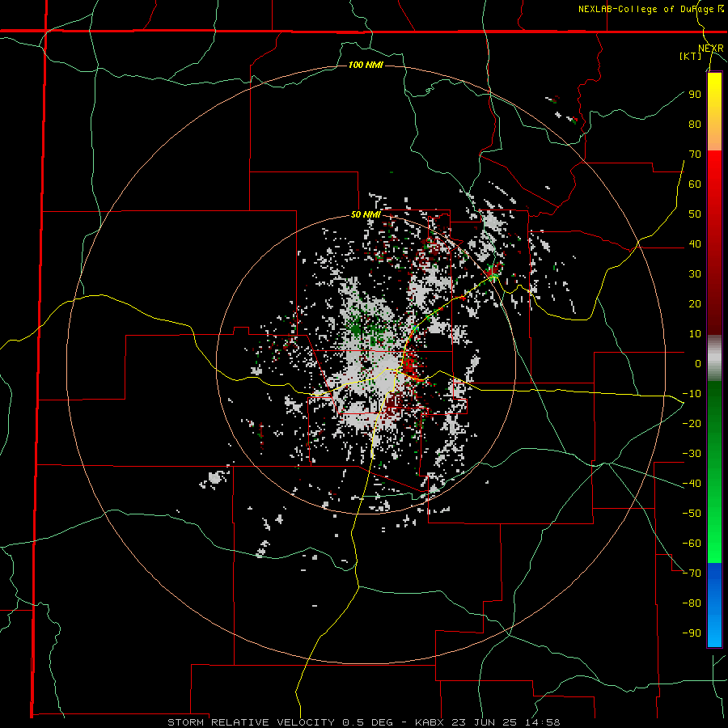The width and height of the screenshot is (728, 728).
Task: Click the "-60" value on the velocity scale
Action: (x=692, y=544)
